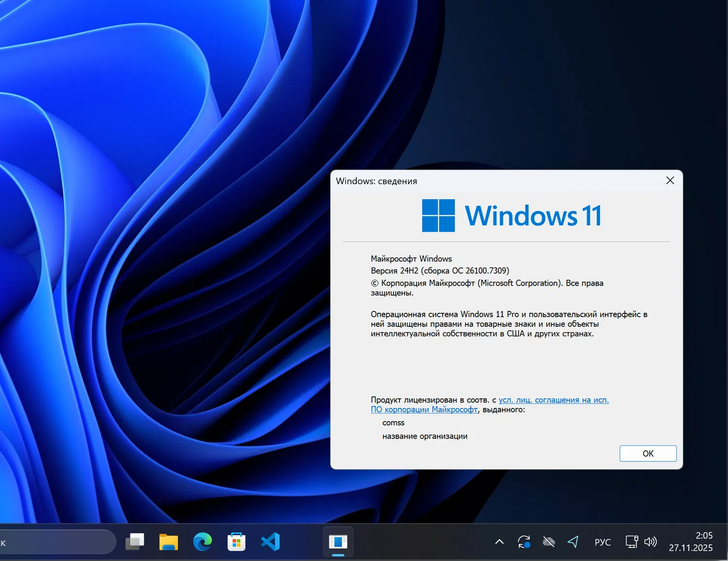728x561 pixels.
Task: Select the active winver app on taskbar
Action: tap(338, 542)
